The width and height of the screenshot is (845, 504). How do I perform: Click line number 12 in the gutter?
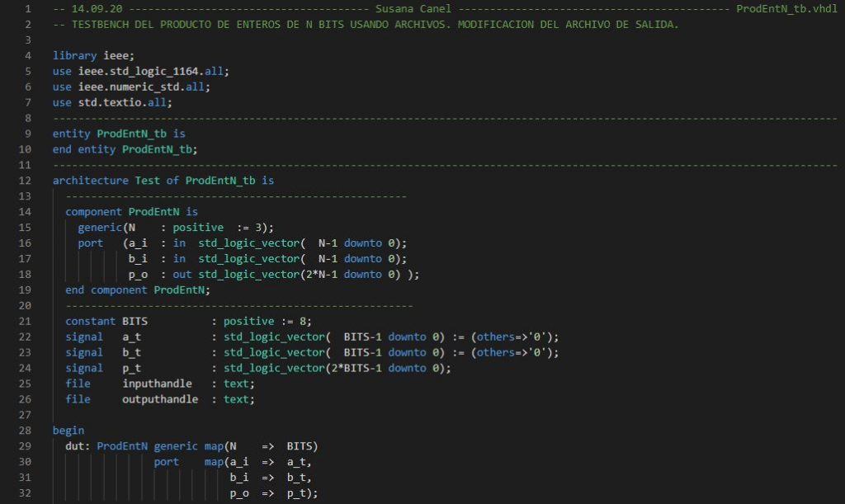tap(28, 180)
